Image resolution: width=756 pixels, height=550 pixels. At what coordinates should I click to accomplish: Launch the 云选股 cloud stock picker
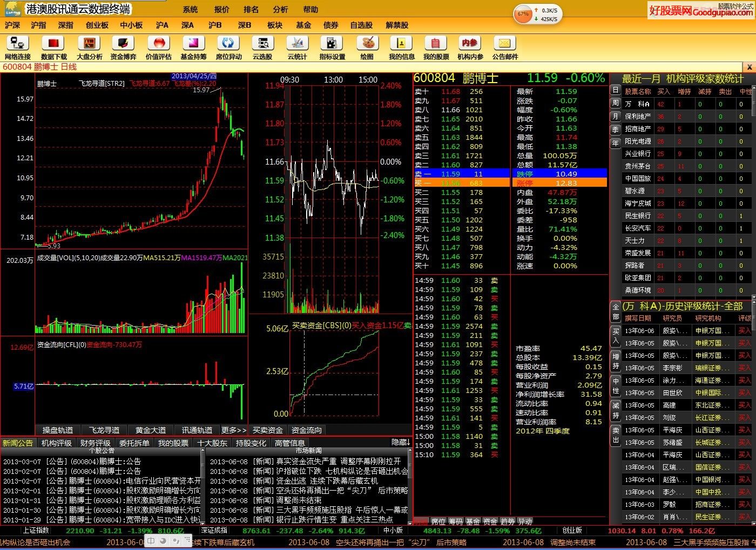(x=262, y=47)
